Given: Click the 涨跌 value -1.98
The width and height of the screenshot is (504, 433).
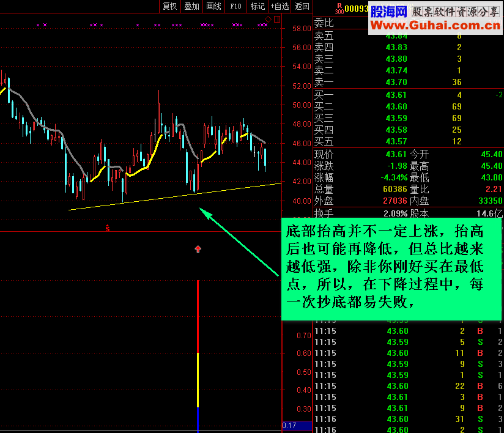Looking at the screenshot, I should pos(398,166).
